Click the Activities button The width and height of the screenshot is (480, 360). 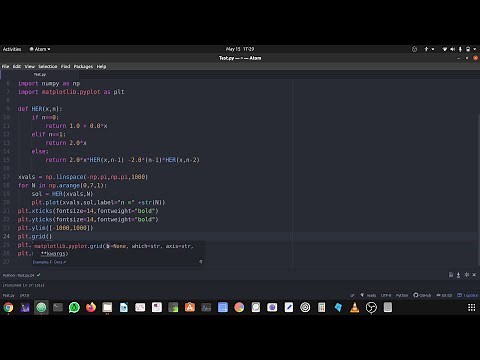pos(12,49)
